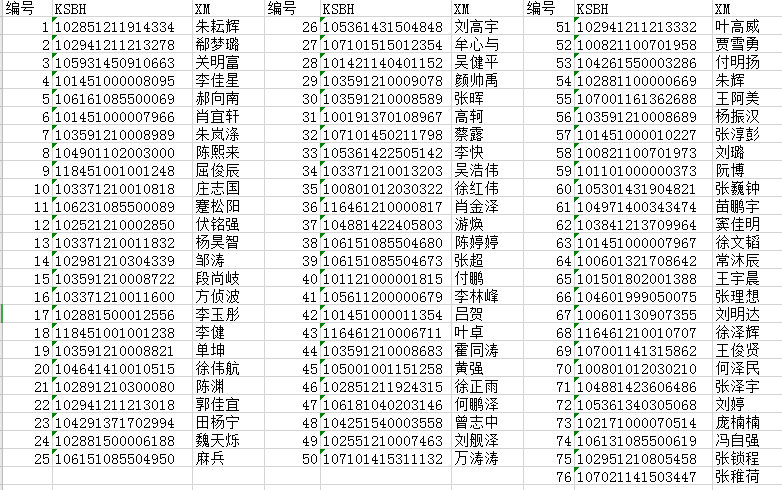Click the cell with name 李健
Screen dimensions: 782x490
210,333
